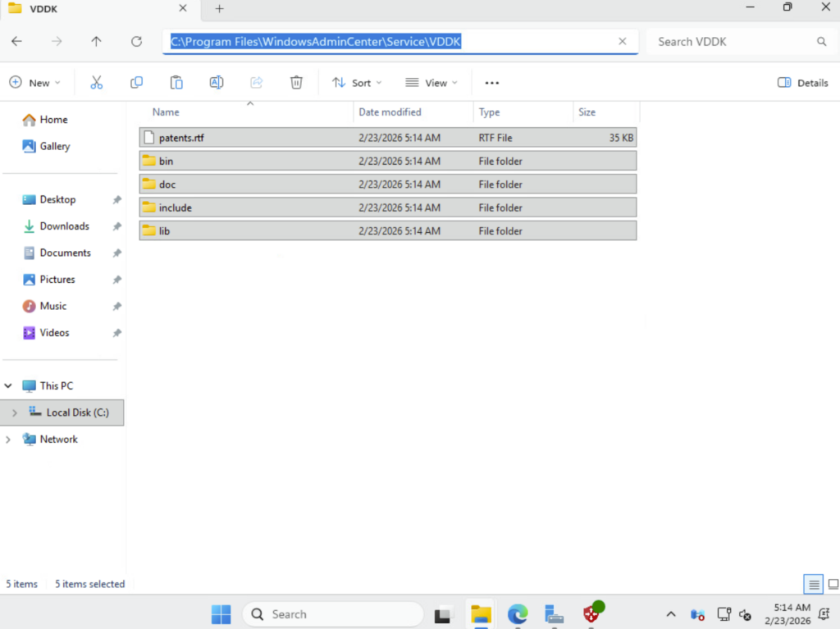840x629 pixels.
Task: Click the Search VDDK input box
Action: click(x=730, y=42)
